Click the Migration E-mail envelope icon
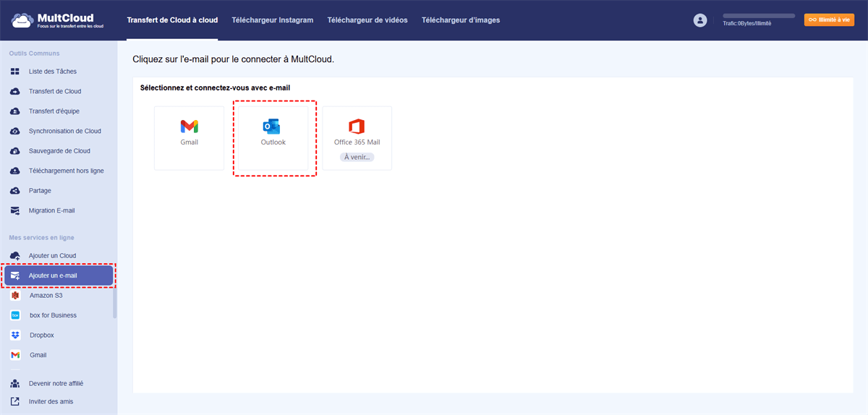The image size is (868, 415). pyautogui.click(x=14, y=210)
